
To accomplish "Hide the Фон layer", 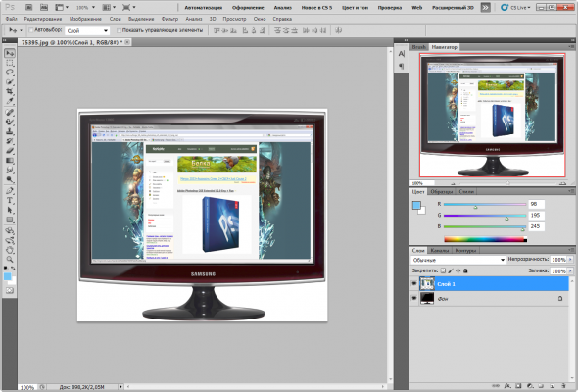I will click(414, 298).
